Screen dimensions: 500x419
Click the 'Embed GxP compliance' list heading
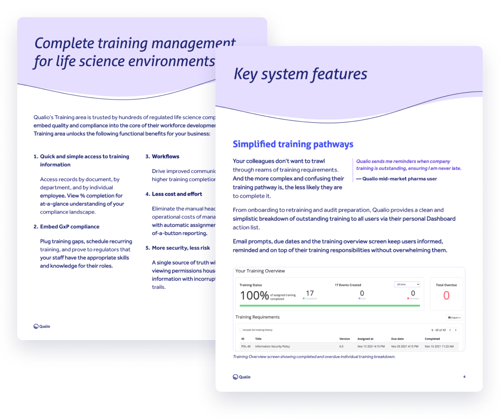(x=70, y=227)
